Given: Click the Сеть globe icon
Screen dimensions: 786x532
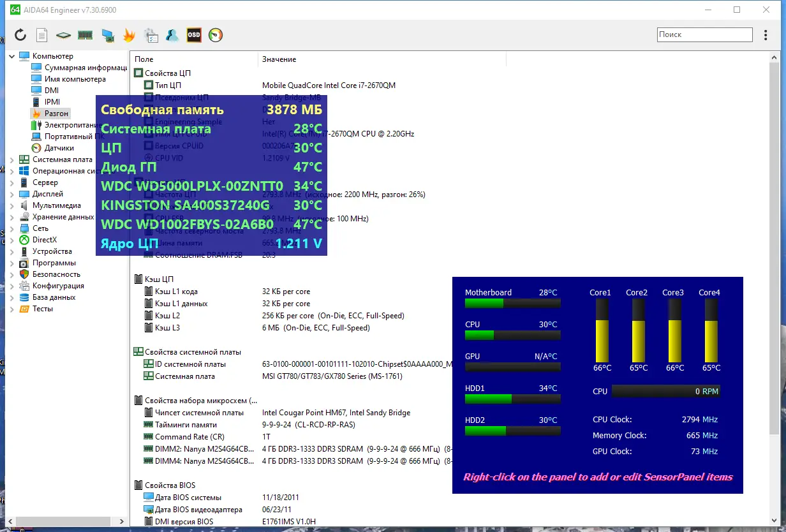Looking at the screenshot, I should pyautogui.click(x=24, y=228).
